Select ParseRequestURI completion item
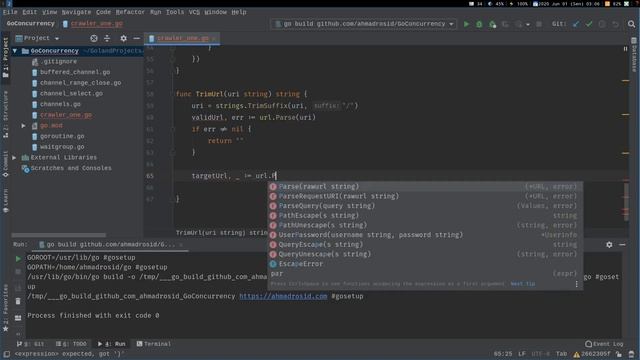640x360 pixels. click(x=425, y=196)
